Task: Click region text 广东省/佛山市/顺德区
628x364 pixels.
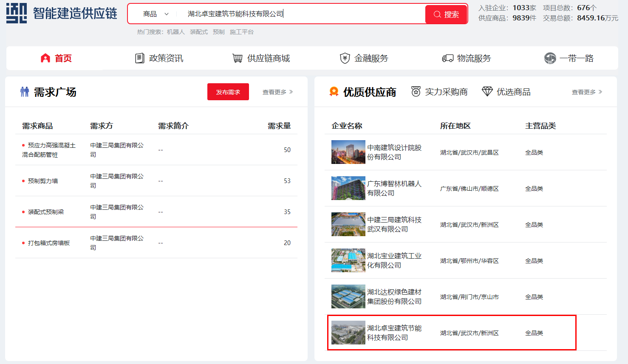Action: [470, 189]
